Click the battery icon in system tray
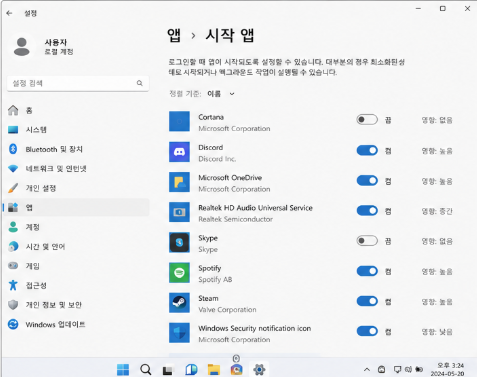This screenshot has height=377, width=477. click(x=419, y=369)
